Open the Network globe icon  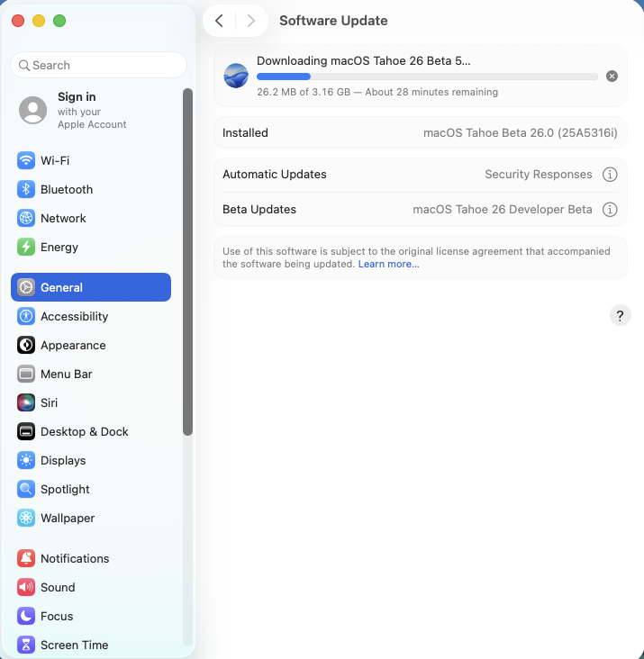tap(26, 218)
